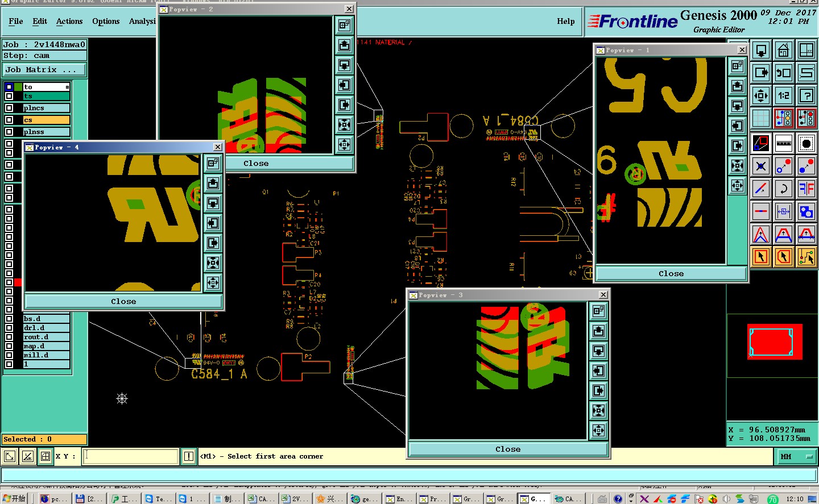The image size is (819, 504).
Task: Close Popview 4 using Close button
Action: coord(123,301)
